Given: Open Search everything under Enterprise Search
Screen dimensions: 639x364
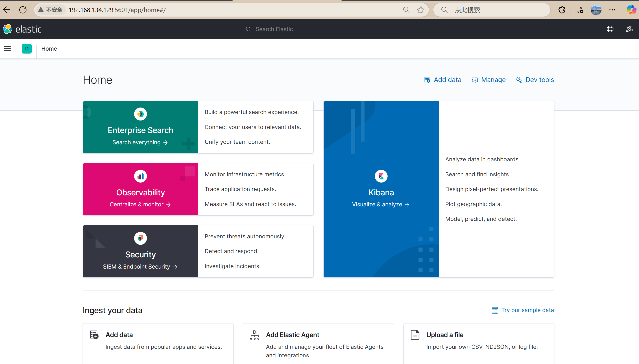Looking at the screenshot, I should 140,142.
